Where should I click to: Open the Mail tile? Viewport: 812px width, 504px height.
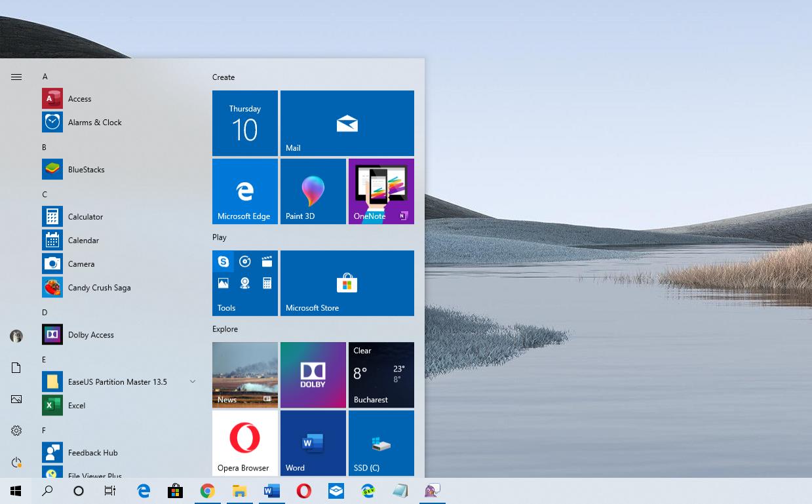(x=347, y=123)
